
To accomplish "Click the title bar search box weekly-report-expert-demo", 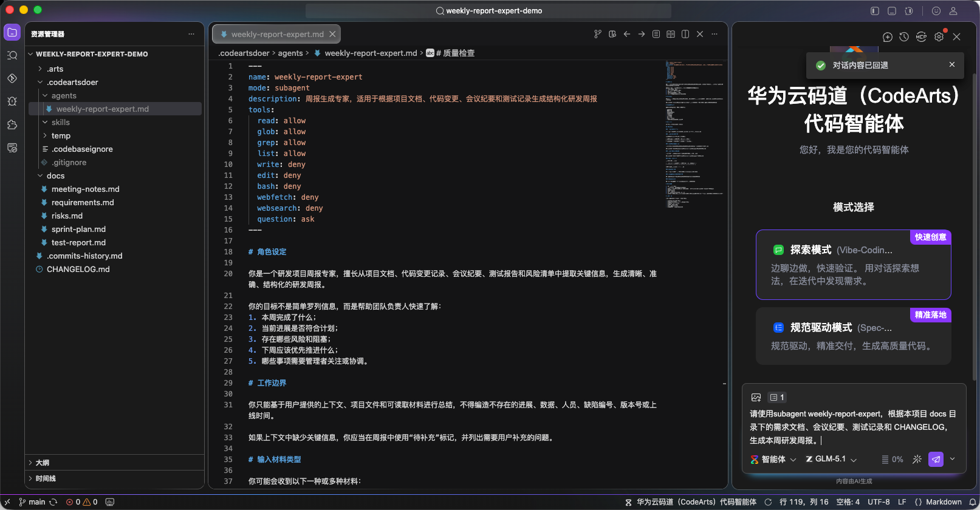I will pos(488,11).
